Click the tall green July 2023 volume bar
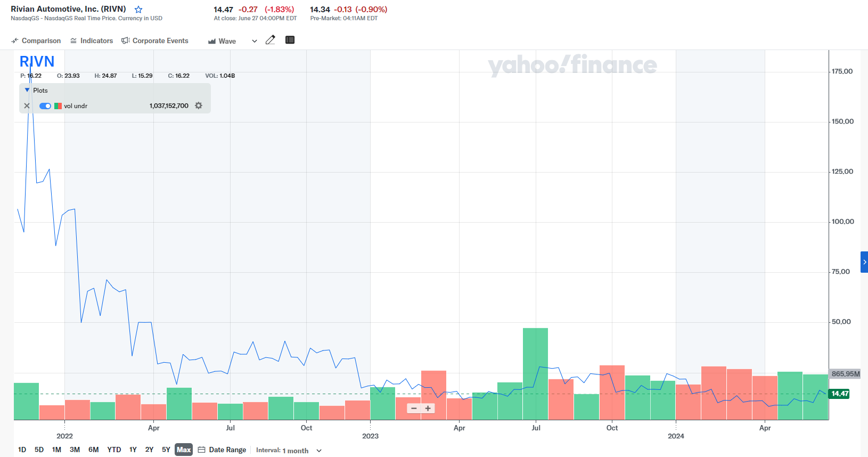The width and height of the screenshot is (868, 457). tap(535, 374)
